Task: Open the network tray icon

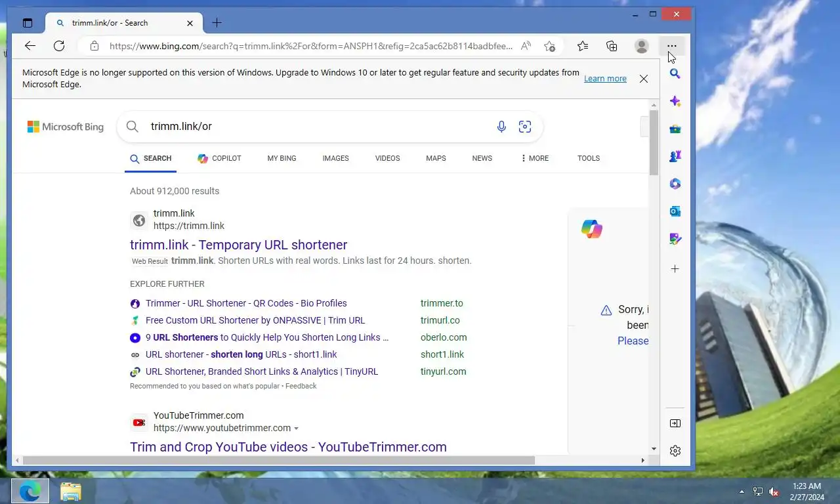Action: pyautogui.click(x=757, y=492)
